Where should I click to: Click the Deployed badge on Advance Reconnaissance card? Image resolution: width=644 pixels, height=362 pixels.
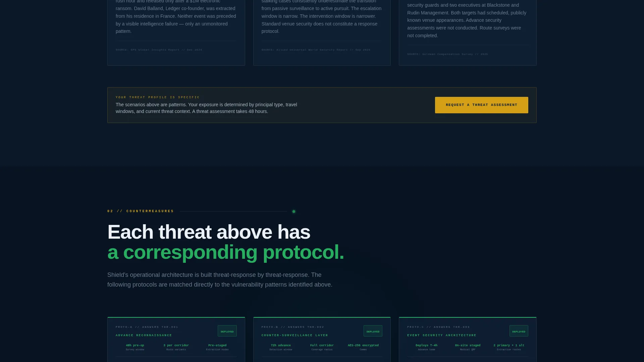click(x=227, y=331)
